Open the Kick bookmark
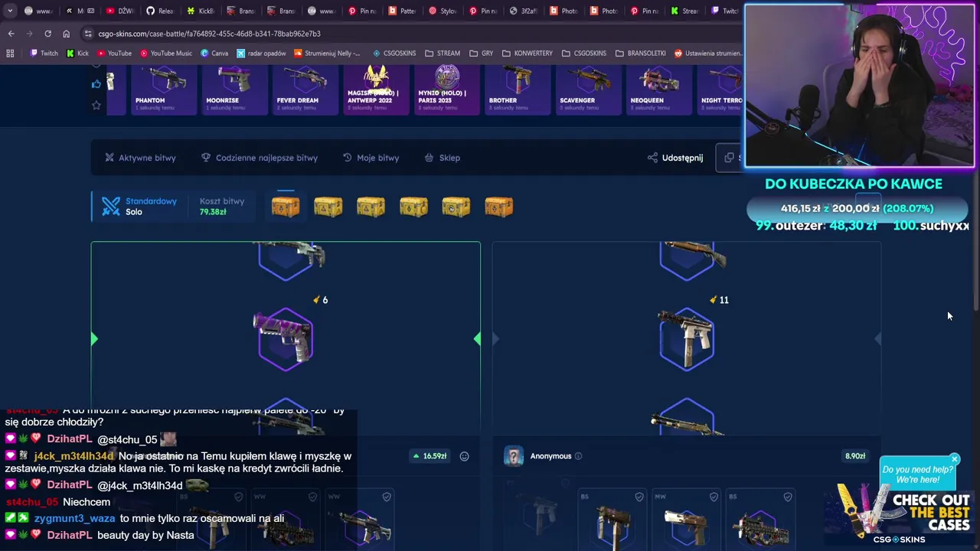This screenshot has height=551, width=980. coord(77,54)
